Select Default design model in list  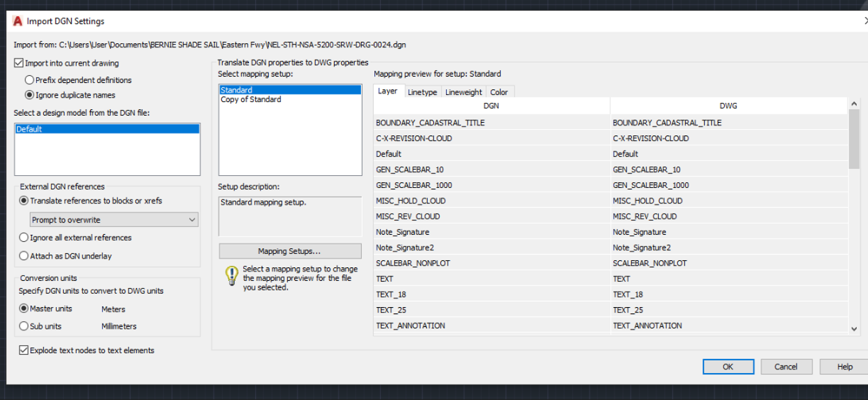[x=107, y=129]
